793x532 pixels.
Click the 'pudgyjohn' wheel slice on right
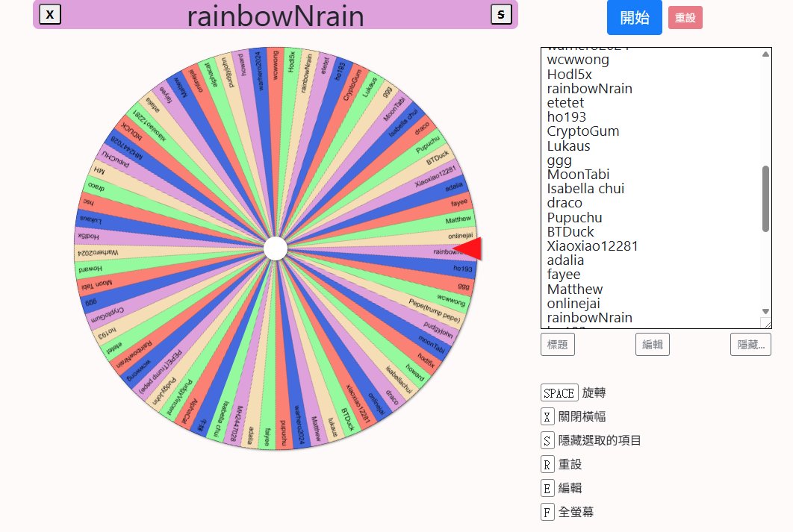[438, 329]
